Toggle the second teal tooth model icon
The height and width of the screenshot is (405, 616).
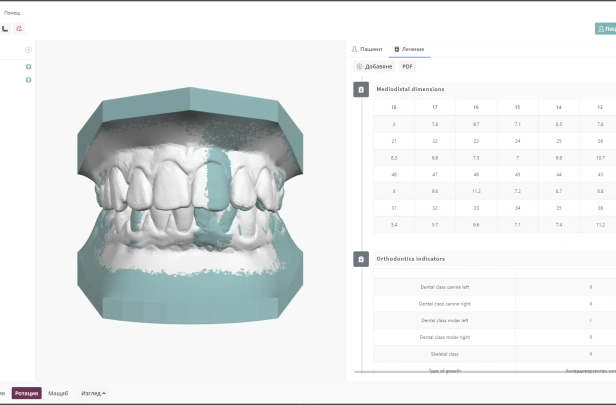[x=28, y=80]
